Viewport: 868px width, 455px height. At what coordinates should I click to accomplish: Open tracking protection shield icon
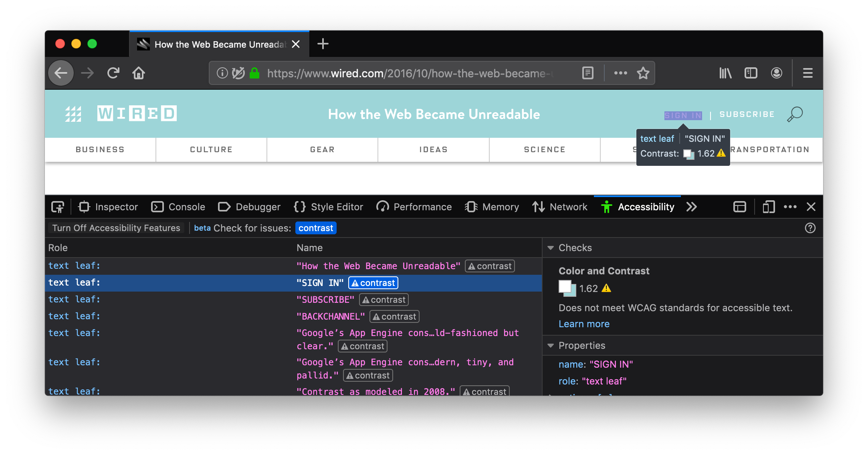click(x=238, y=73)
